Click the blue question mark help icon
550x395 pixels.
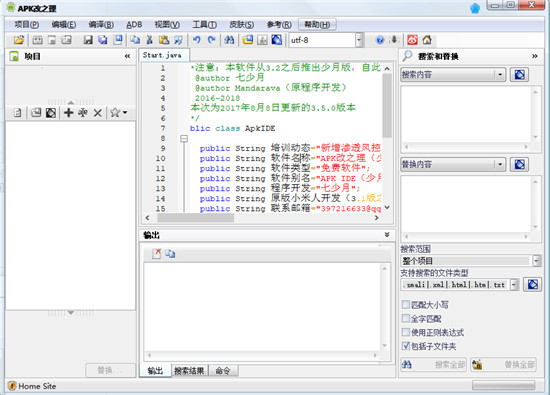pos(380,40)
